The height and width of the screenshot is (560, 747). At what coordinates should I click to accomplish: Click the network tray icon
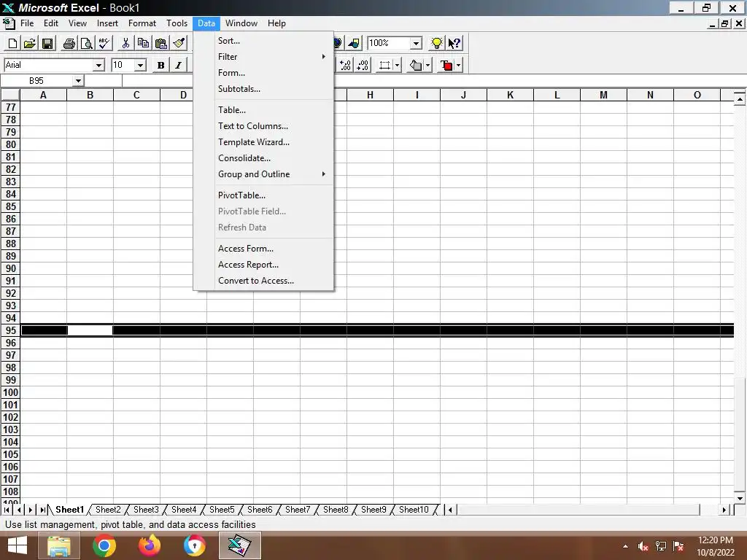[661, 546]
